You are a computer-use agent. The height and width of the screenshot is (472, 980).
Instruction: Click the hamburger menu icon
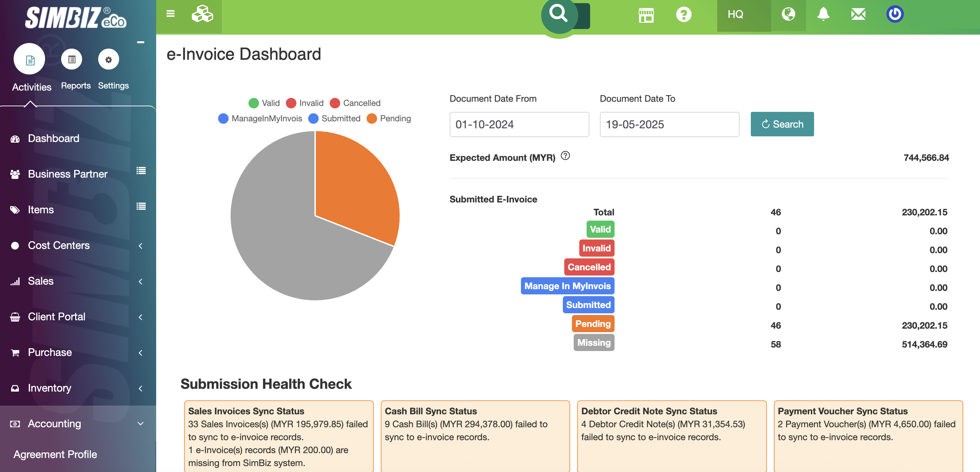tap(170, 14)
